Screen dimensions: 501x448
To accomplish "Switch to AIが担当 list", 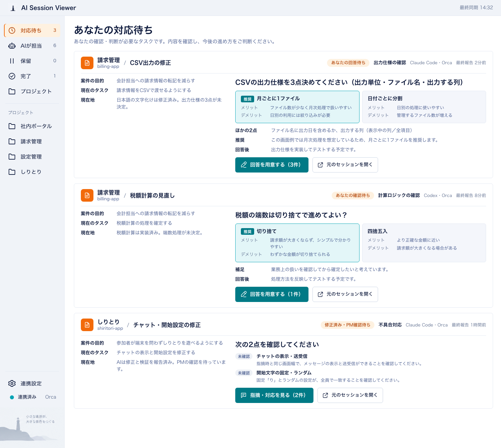I will pos(32,46).
